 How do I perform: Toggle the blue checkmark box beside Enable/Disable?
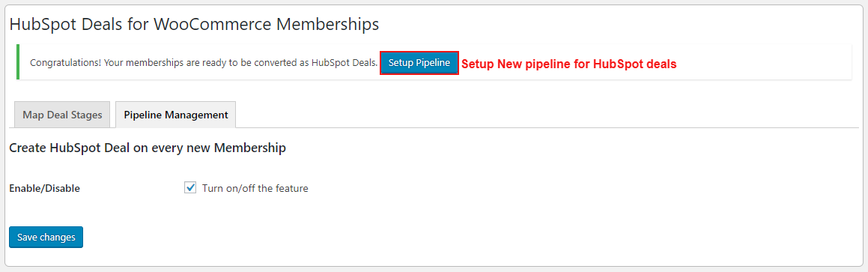[x=190, y=188]
